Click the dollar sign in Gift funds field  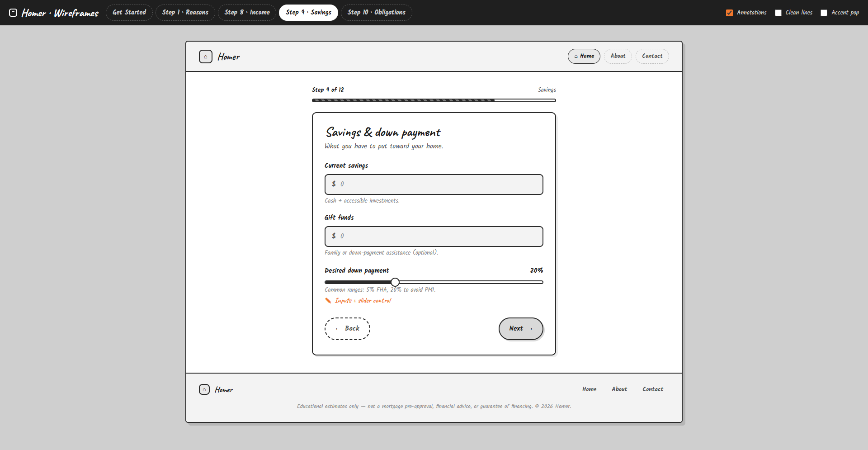point(334,236)
